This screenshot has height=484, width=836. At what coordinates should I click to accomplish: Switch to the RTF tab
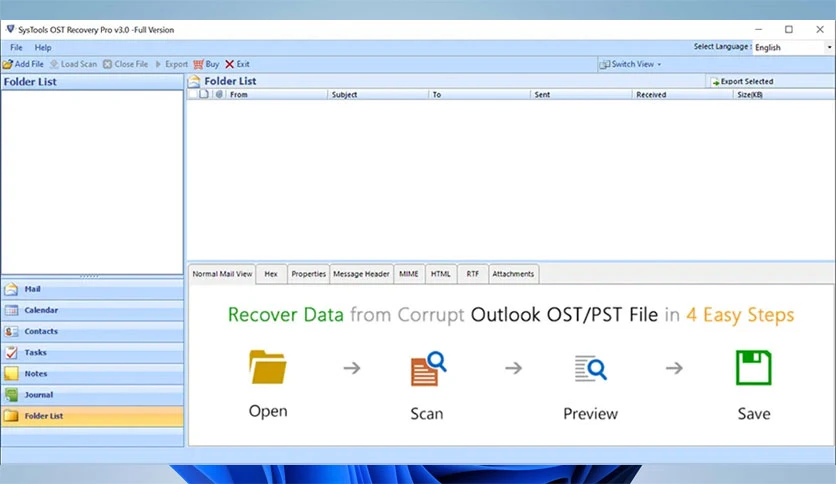(472, 274)
